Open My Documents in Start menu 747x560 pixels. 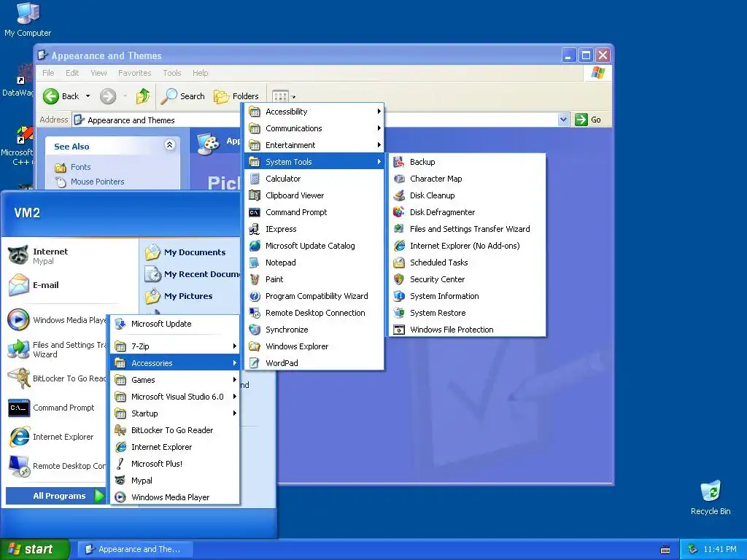click(x=190, y=252)
